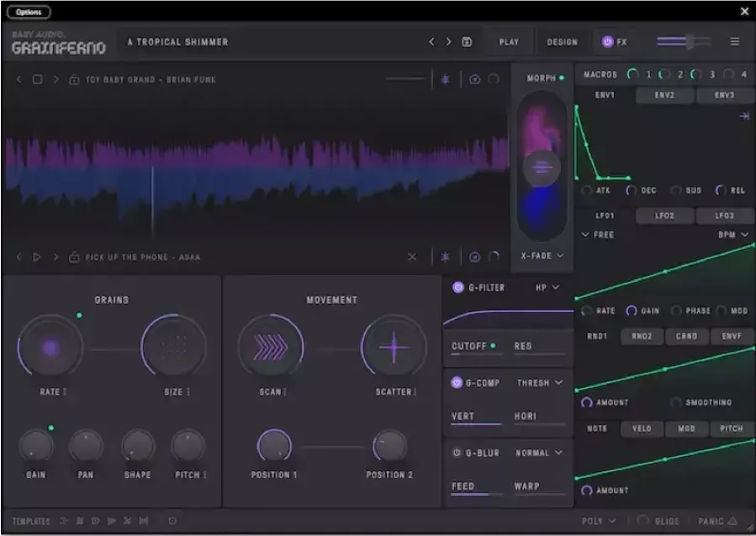Toggle the Morph green indicator dot
756x536 pixels.
(x=562, y=77)
